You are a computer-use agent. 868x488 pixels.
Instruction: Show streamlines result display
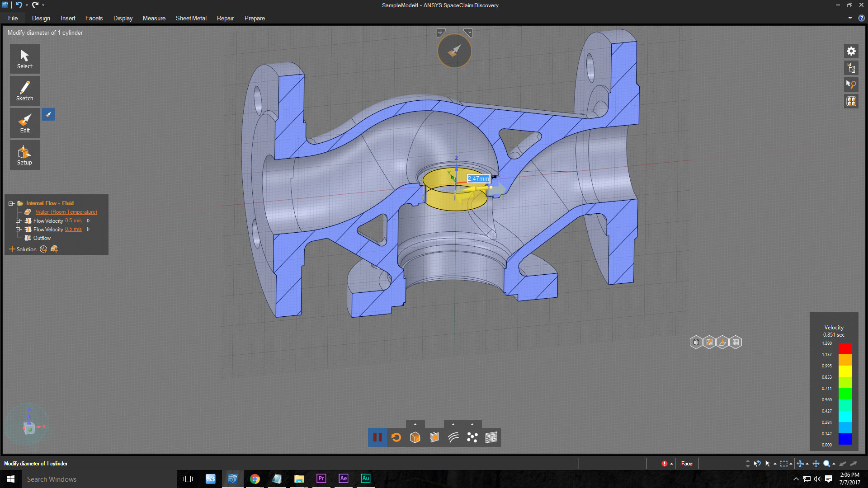(453, 437)
